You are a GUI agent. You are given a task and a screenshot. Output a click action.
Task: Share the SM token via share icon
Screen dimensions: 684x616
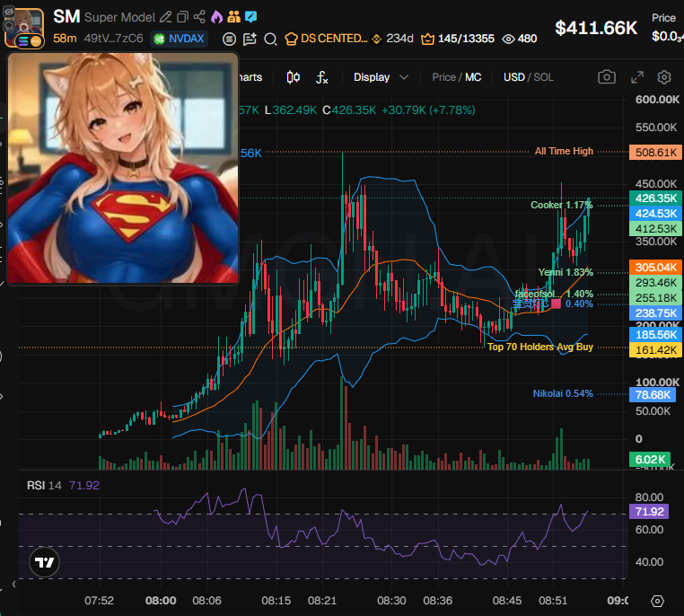coord(199,17)
